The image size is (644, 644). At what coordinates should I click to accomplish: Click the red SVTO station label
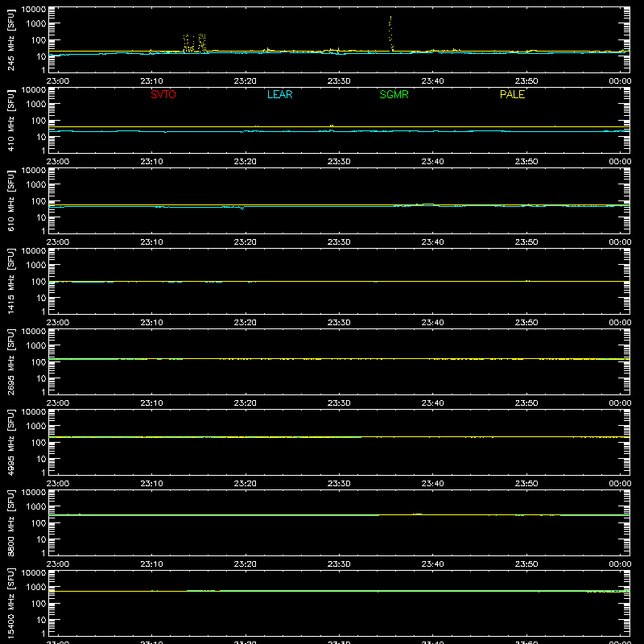(x=163, y=94)
